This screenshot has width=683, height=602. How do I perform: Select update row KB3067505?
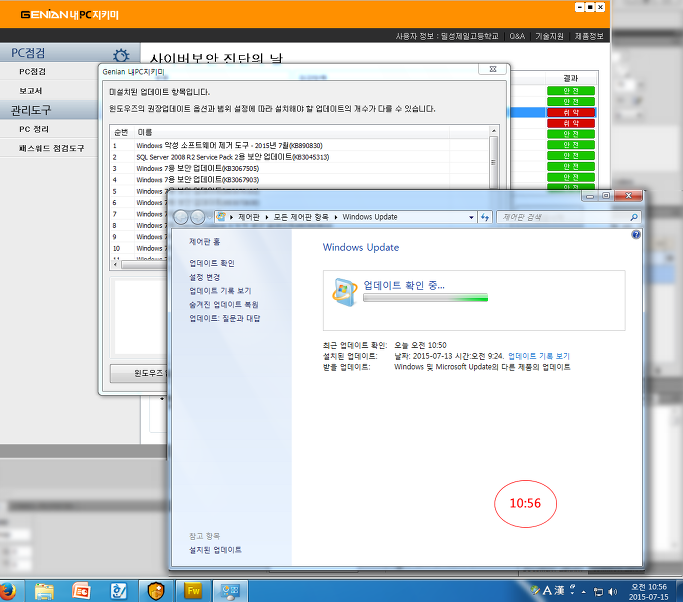pos(300,168)
